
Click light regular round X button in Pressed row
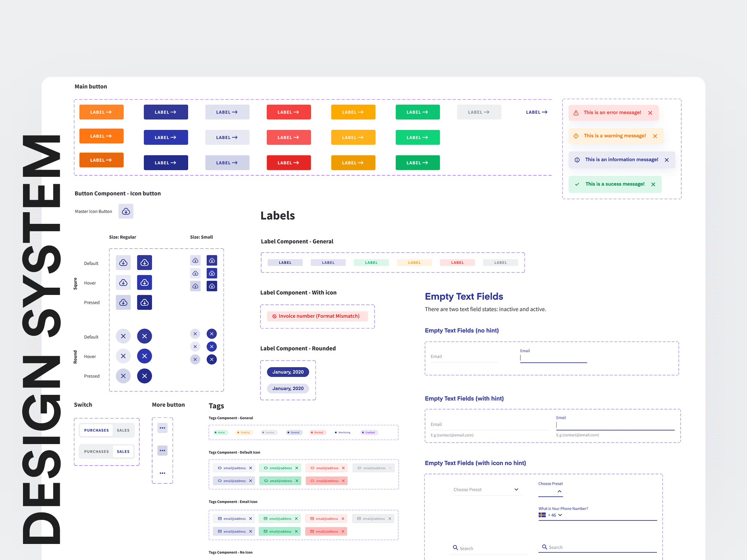point(123,376)
